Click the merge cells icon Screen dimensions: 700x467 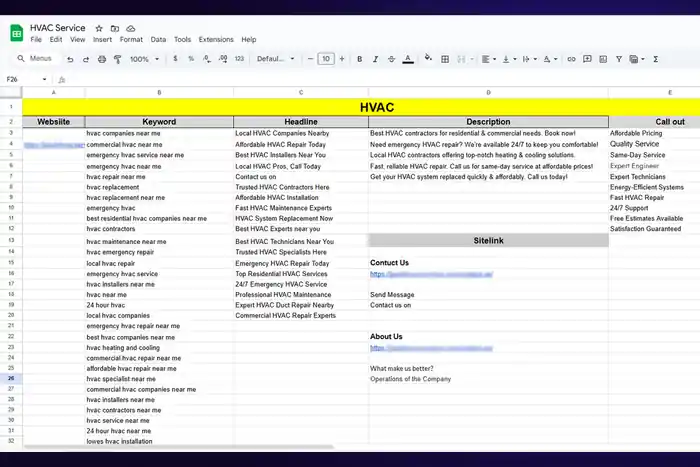point(461,59)
